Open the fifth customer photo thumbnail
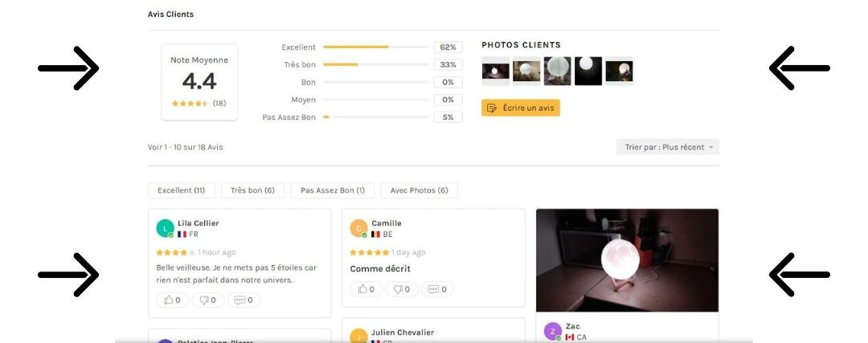Screen dimensions: 868x343 click(619, 71)
